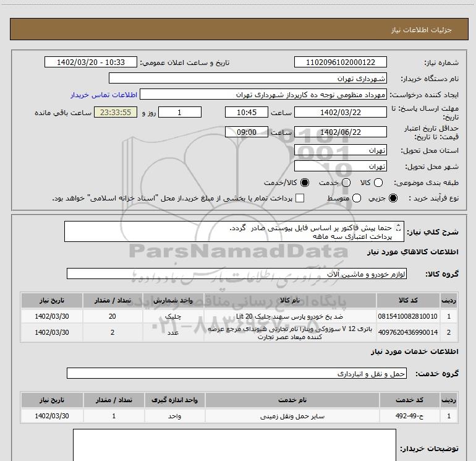Click the service name سایر حمل ونقل زمینی
476x461 pixels.
(292, 416)
